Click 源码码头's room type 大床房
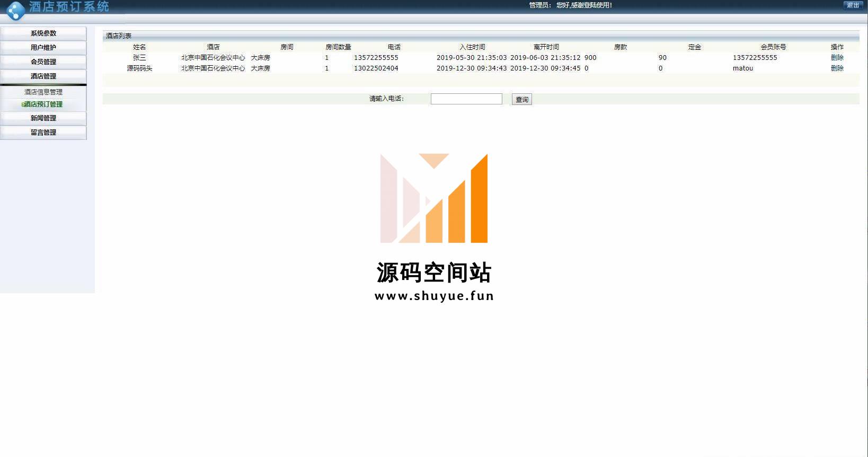This screenshot has height=457, width=868. click(260, 68)
